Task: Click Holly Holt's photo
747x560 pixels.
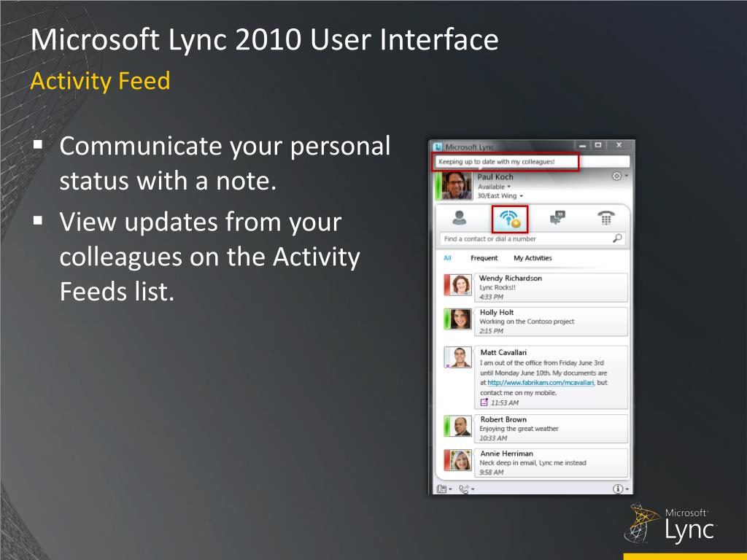Action: (x=460, y=319)
